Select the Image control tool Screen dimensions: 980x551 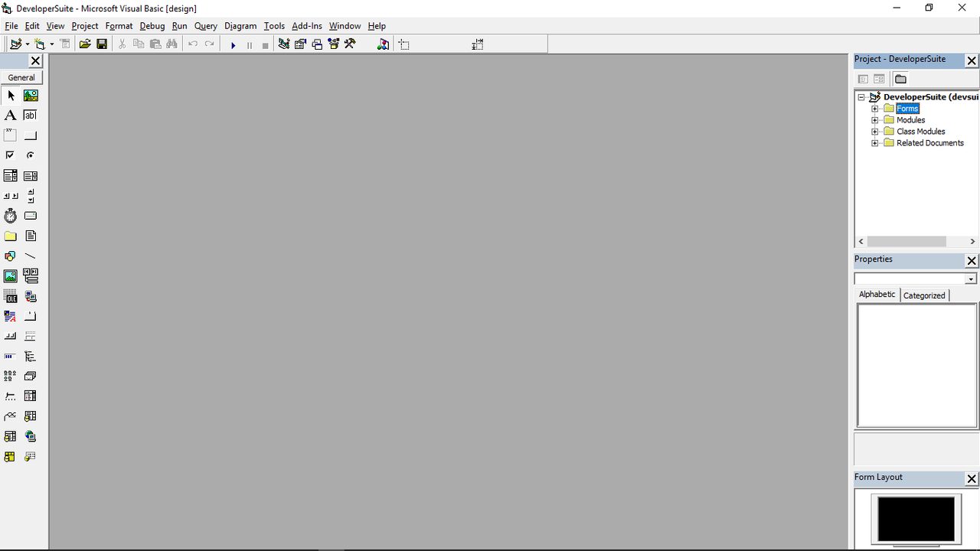pos(11,276)
